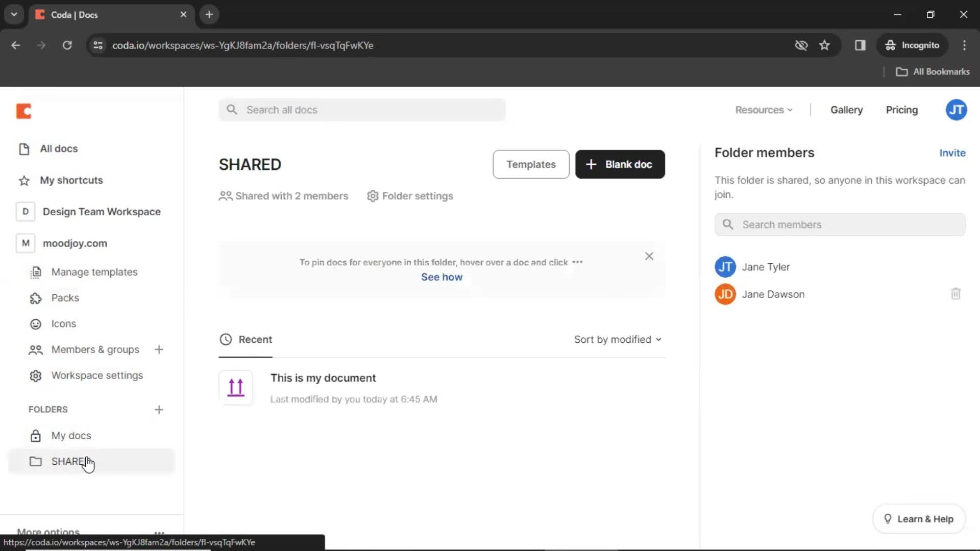Click My Docs folder lock icon
Screen dimensions: 980x551
click(x=35, y=435)
